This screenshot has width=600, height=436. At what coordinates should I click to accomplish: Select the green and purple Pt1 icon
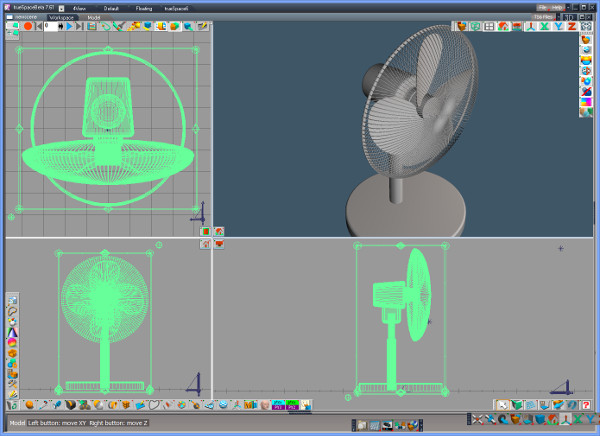click(278, 405)
